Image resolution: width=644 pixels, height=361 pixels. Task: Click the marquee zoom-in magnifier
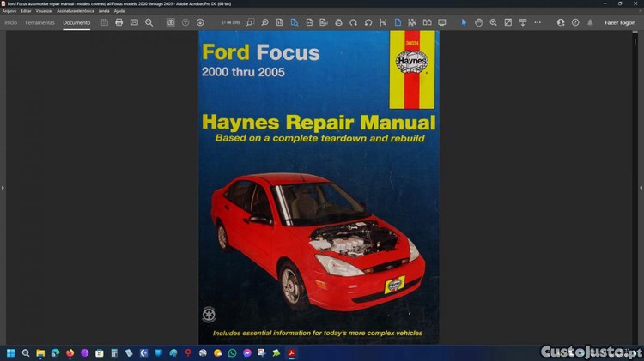(x=493, y=22)
